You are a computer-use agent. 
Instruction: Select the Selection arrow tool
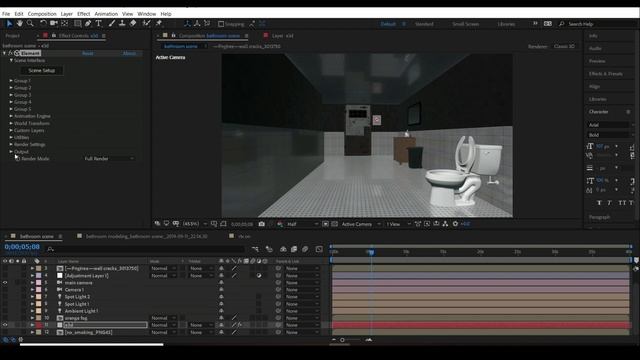click(9, 24)
